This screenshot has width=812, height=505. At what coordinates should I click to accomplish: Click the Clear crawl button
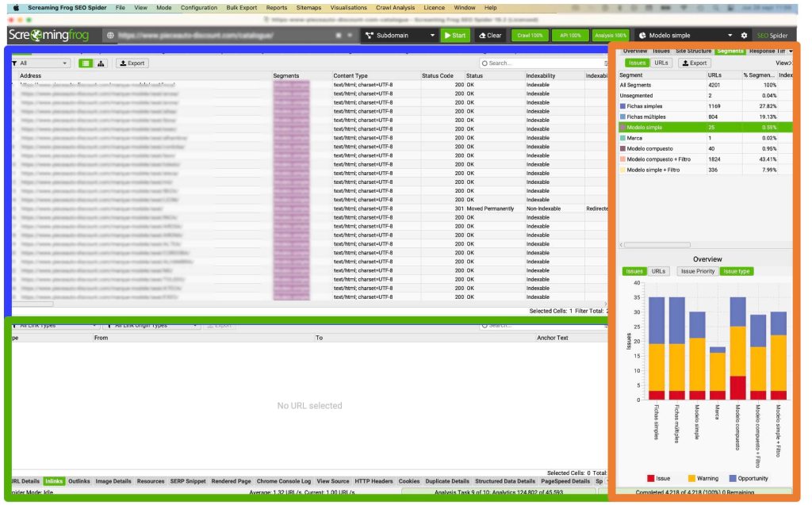(490, 36)
